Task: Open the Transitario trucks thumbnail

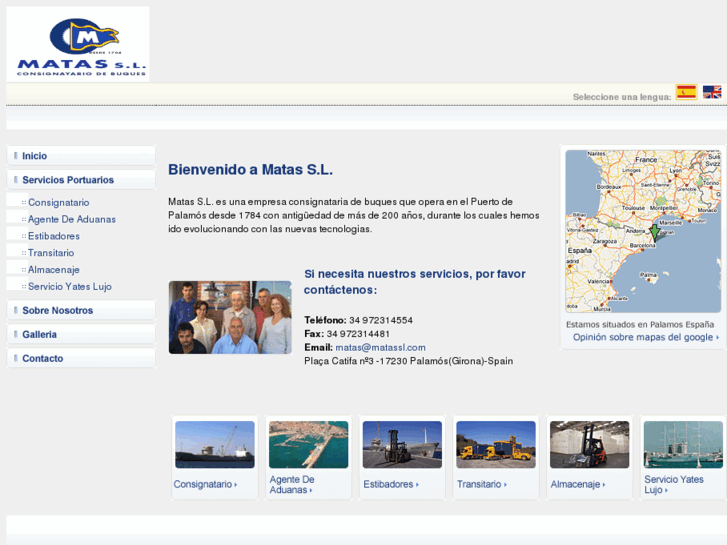Action: pyautogui.click(x=496, y=444)
